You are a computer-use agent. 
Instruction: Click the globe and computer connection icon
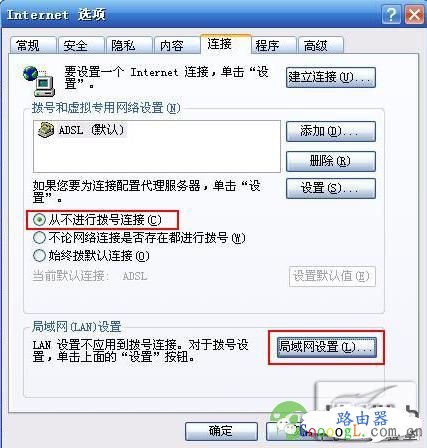tap(39, 81)
